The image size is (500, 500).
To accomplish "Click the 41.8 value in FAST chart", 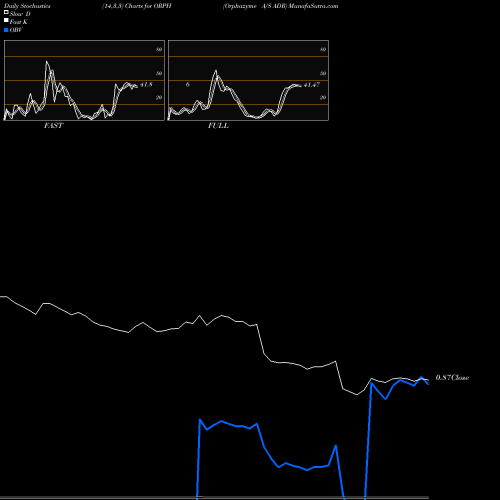I will 146,85.
